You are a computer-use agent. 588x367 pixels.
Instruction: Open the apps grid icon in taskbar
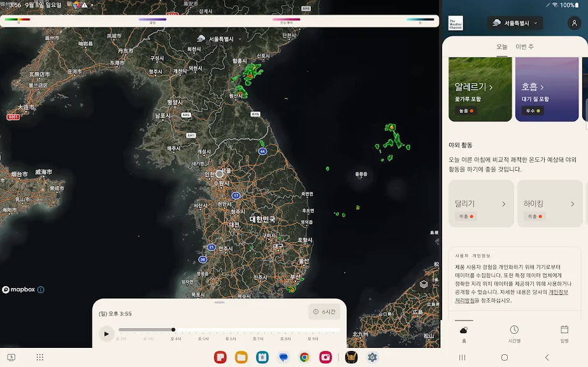(39, 357)
